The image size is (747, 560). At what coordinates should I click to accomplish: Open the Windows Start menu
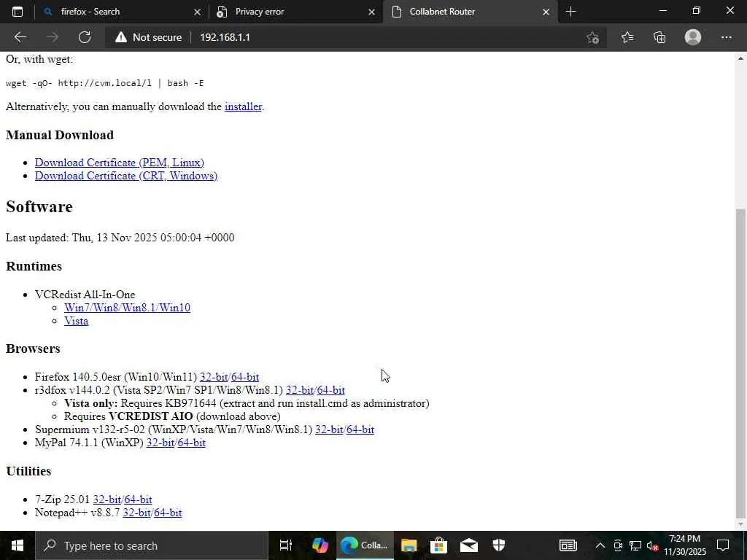tap(18, 545)
